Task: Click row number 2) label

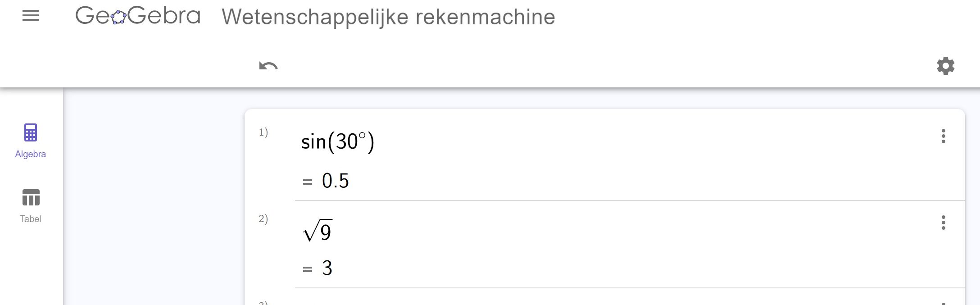Action: coord(263,219)
